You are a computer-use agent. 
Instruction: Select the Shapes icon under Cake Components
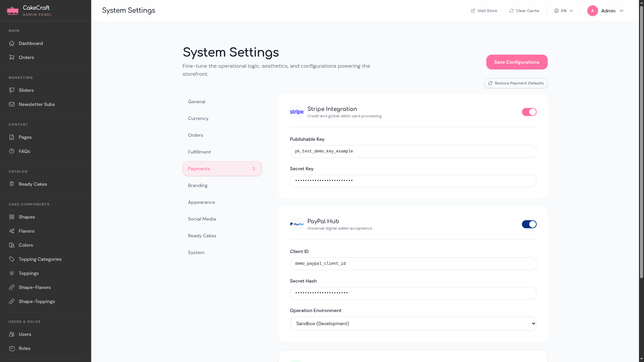(12, 217)
